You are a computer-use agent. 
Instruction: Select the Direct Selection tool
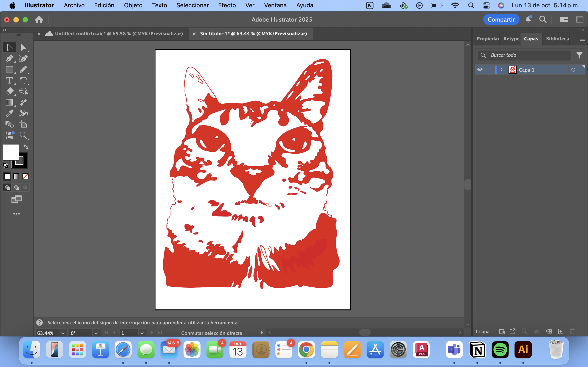[x=23, y=47]
